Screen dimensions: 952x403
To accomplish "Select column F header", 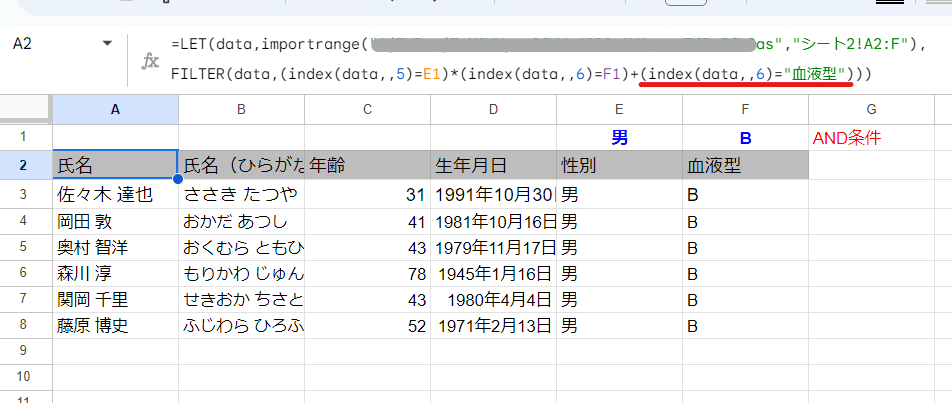I will pos(745,110).
